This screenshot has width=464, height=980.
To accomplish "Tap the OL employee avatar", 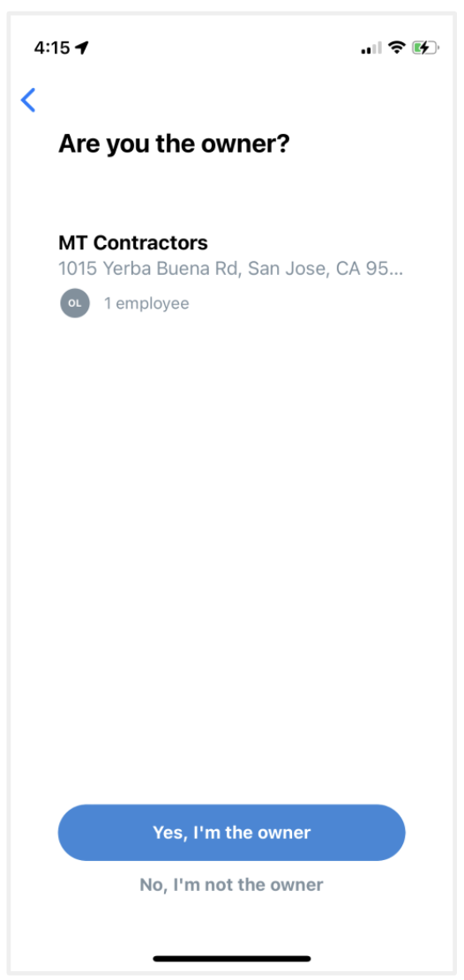I will click(x=75, y=303).
